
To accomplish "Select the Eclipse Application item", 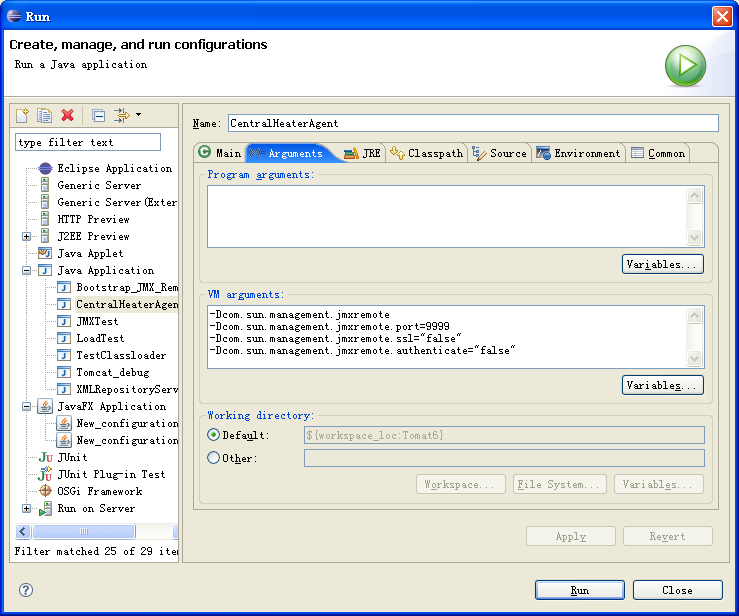I will (114, 168).
